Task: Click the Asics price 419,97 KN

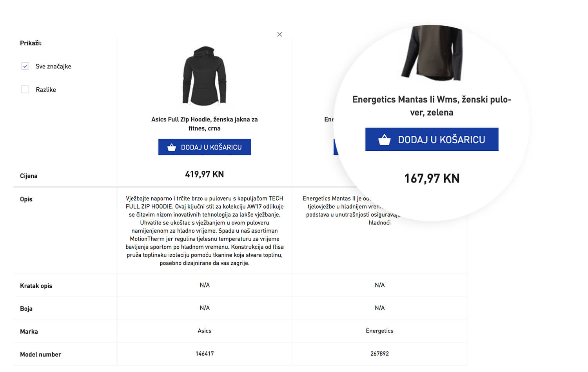Action: coord(204,174)
